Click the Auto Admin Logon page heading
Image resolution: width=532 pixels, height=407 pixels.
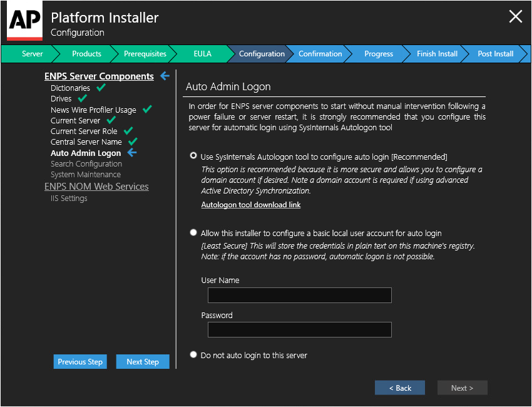[x=228, y=86]
